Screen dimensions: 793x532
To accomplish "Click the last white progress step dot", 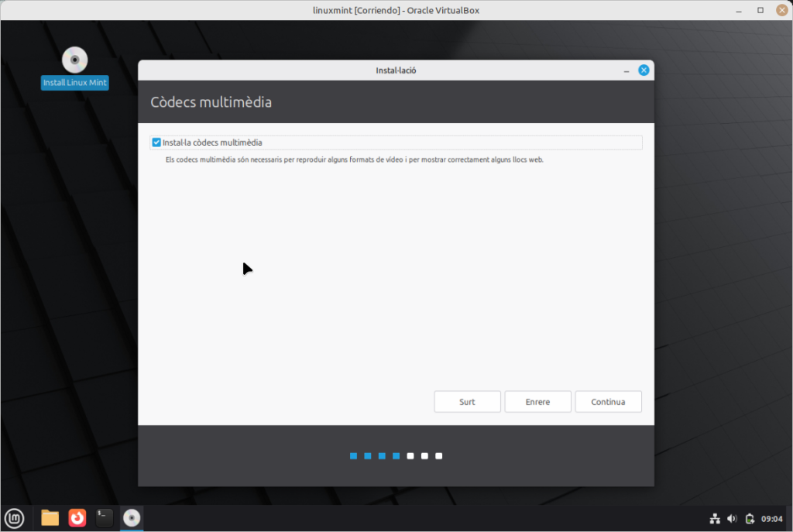I will [439, 456].
